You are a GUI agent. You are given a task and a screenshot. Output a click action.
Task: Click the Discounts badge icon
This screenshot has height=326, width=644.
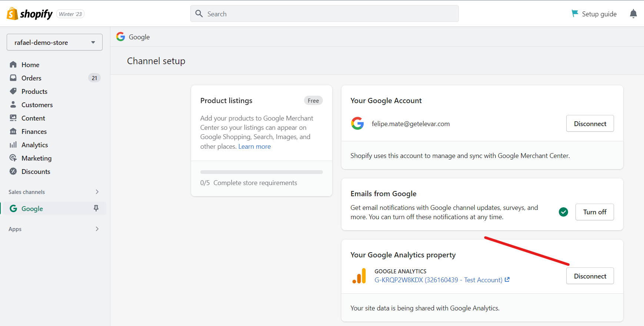pyautogui.click(x=13, y=171)
